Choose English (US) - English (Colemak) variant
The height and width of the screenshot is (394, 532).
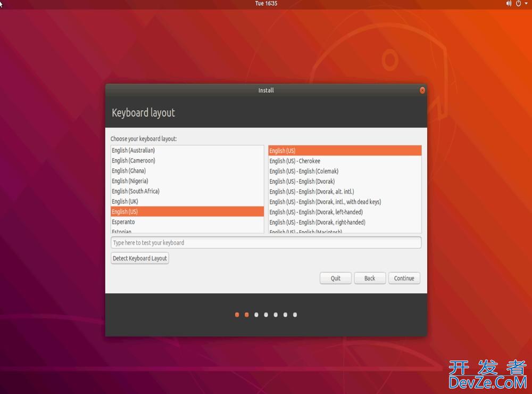[345, 171]
